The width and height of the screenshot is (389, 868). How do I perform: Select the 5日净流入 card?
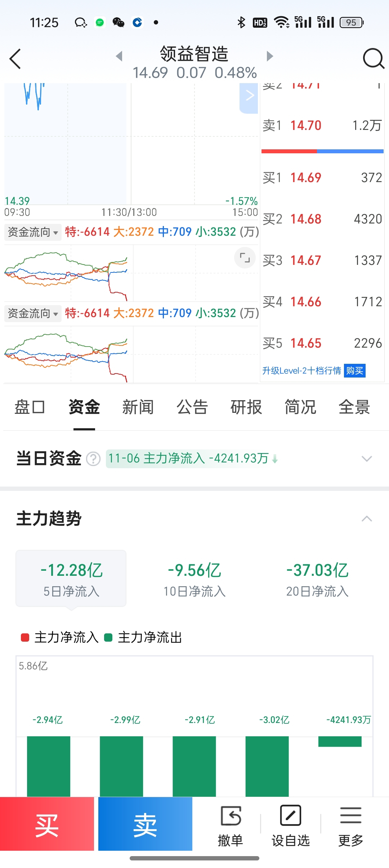coord(71,578)
